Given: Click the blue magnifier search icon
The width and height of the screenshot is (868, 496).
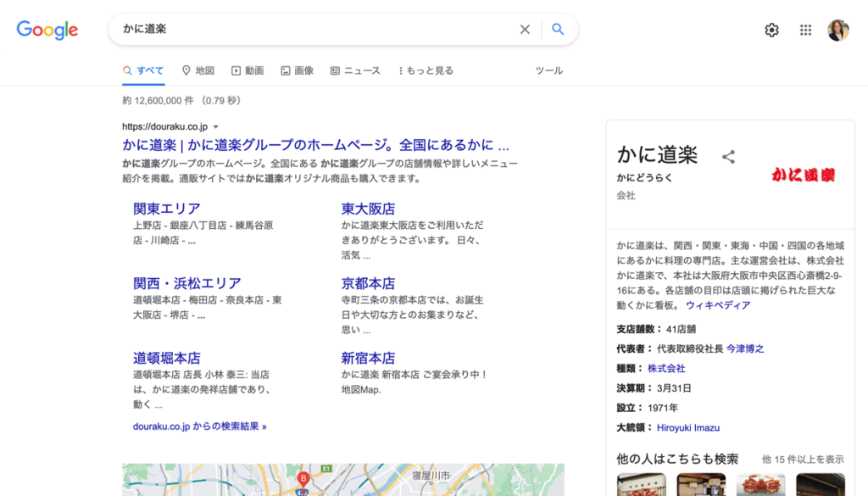Looking at the screenshot, I should (x=558, y=30).
